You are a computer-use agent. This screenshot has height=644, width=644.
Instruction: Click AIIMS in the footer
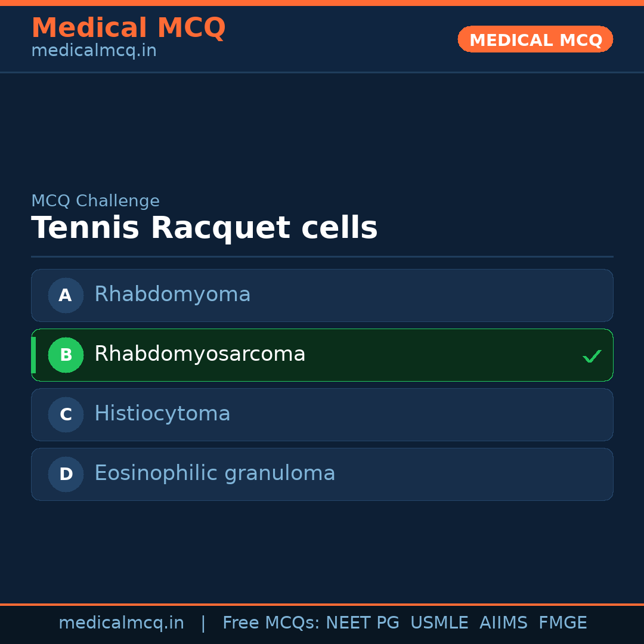503,623
